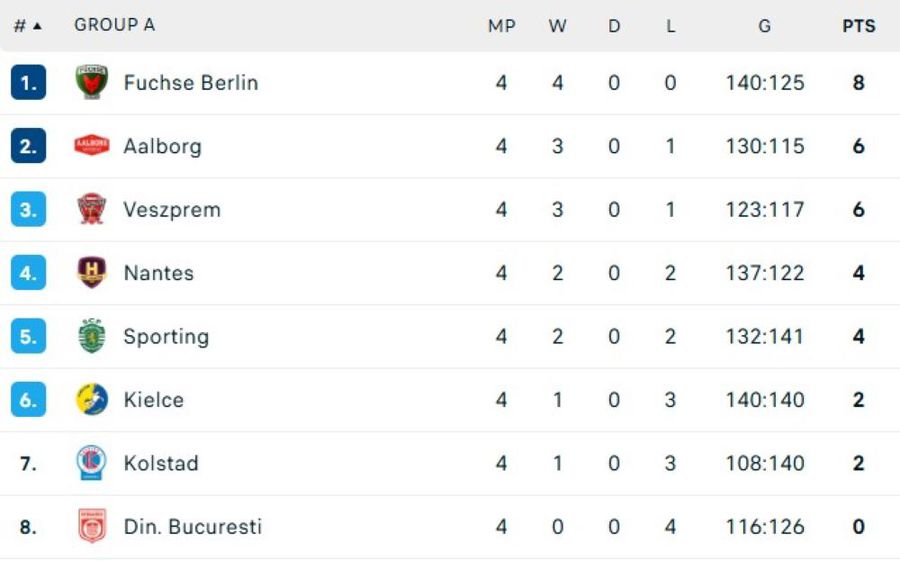
Task: Click the Din. Bucuresti team crest
Action: point(92,526)
